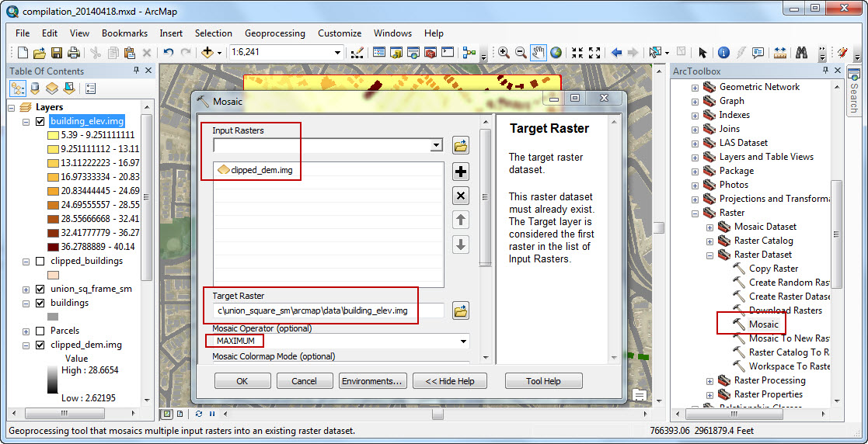Open the map scale 1:6,241 dropdown

tap(338, 53)
